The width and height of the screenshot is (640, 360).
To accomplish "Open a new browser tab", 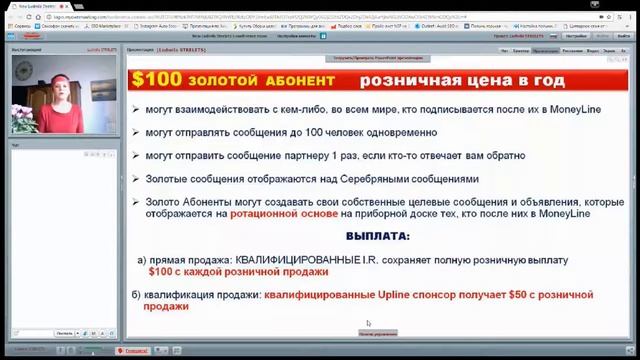I will coord(79,7).
